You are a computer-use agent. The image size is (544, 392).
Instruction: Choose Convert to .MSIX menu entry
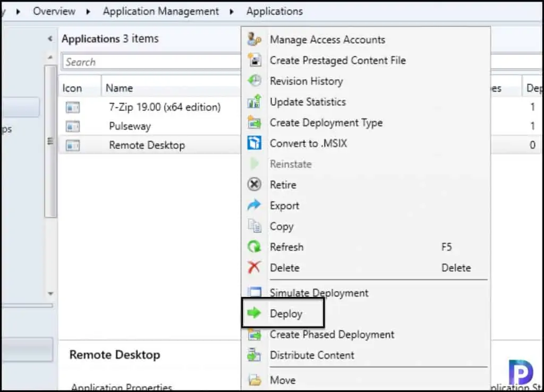click(x=366, y=143)
